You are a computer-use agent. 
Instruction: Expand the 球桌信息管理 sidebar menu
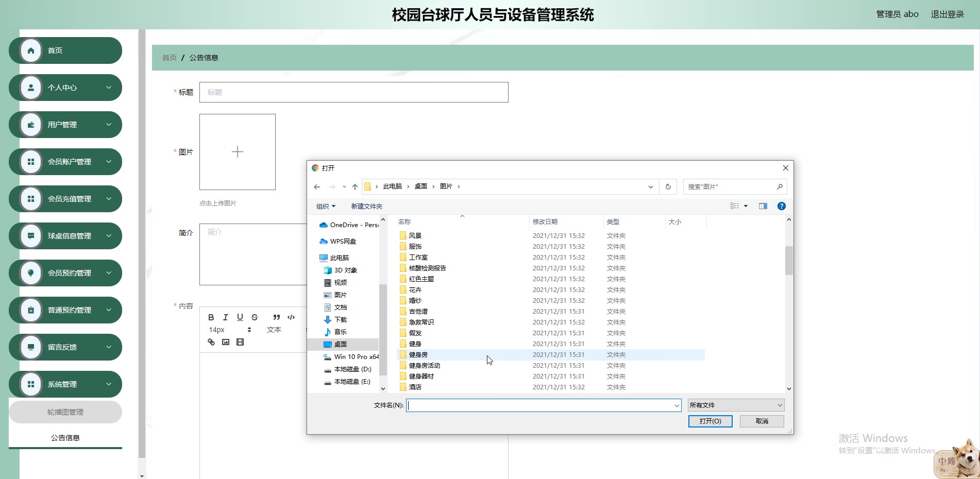65,236
